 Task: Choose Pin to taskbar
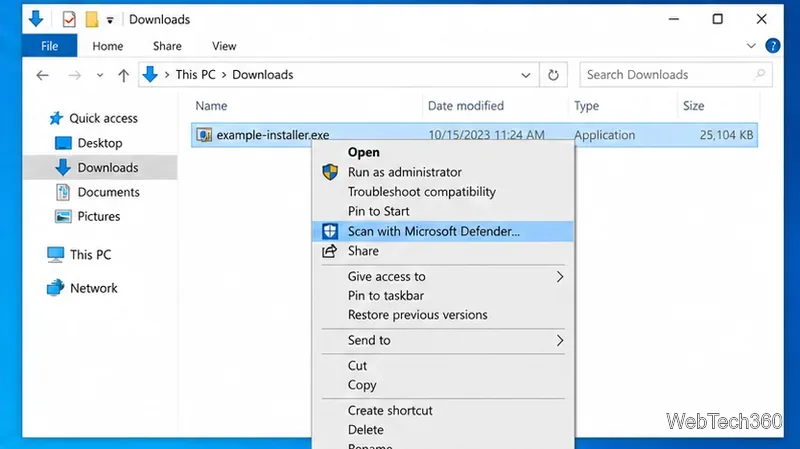pyautogui.click(x=443, y=295)
